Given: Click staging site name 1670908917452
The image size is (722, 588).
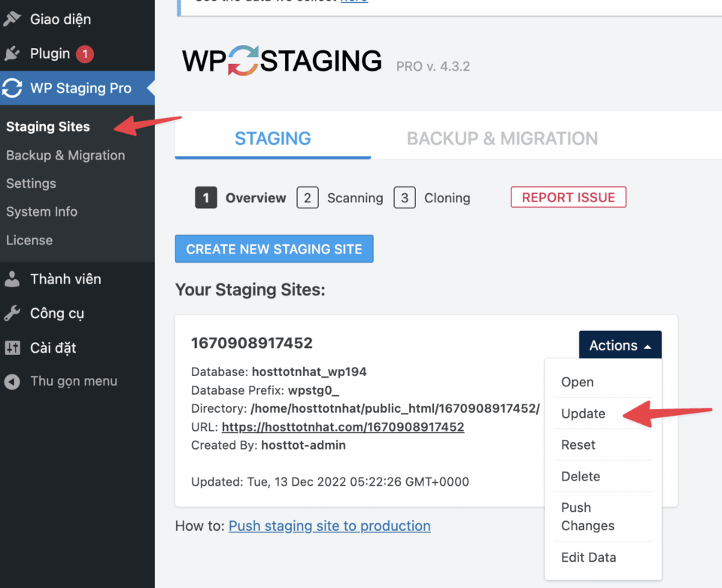Looking at the screenshot, I should (x=252, y=343).
